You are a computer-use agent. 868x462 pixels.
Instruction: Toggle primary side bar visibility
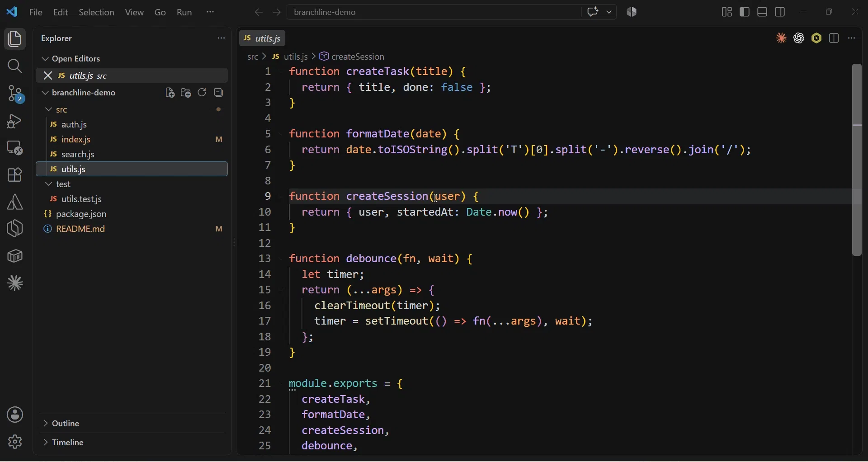745,12
